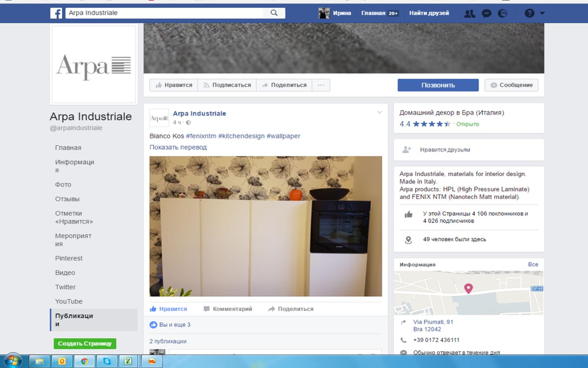Click Комментарий under the post

[x=228, y=309]
